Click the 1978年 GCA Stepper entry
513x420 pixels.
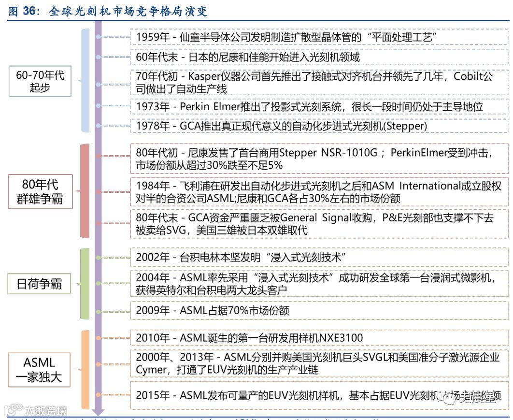coord(319,126)
